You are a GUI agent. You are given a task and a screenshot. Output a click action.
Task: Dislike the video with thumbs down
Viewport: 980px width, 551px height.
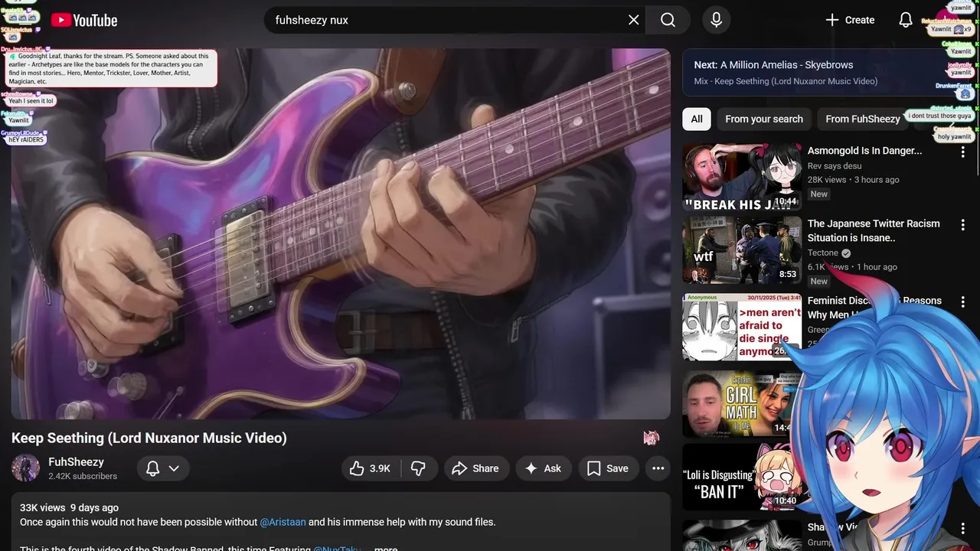419,468
